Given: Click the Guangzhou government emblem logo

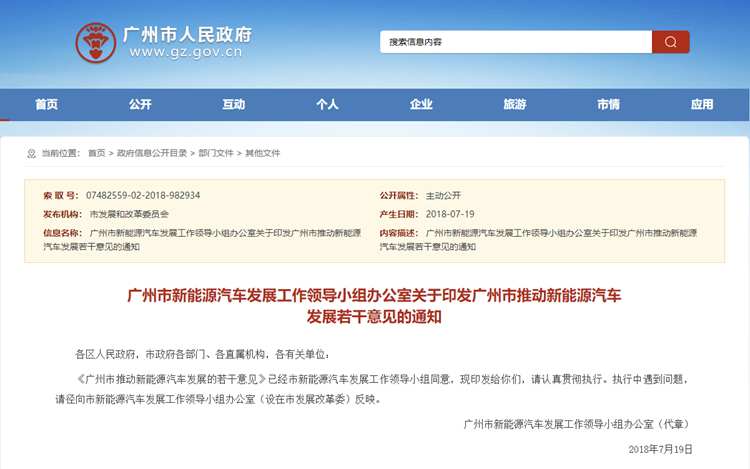Looking at the screenshot, I should coord(95,42).
